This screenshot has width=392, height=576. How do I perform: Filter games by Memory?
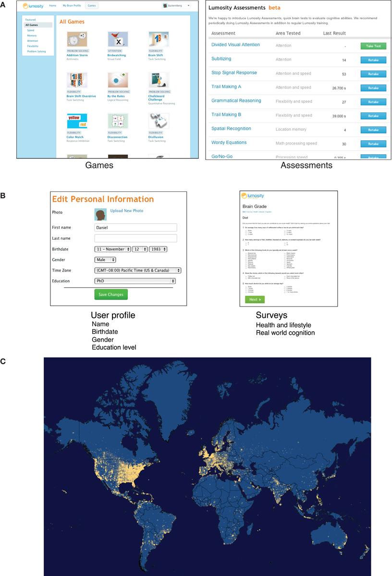(32, 36)
